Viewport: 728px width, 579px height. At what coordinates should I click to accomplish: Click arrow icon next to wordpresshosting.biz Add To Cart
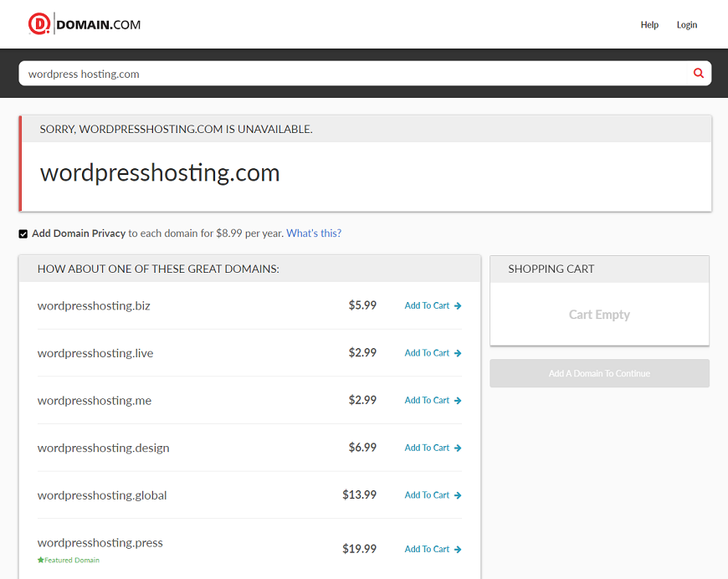click(x=458, y=305)
